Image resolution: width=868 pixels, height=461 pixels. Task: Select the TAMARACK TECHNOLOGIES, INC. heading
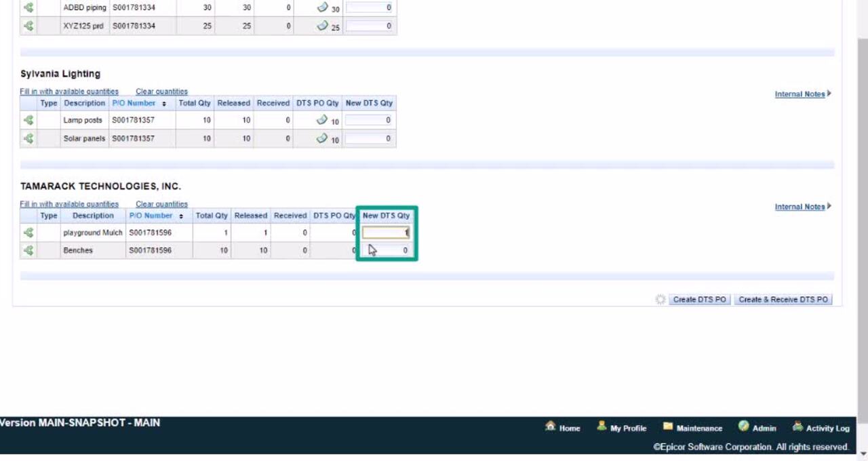coord(100,186)
